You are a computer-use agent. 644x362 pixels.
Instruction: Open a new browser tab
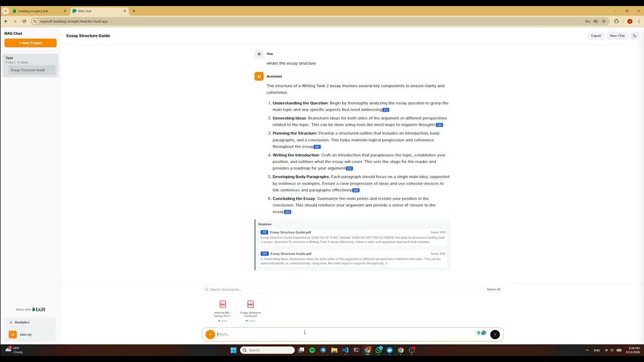pyautogui.click(x=133, y=11)
